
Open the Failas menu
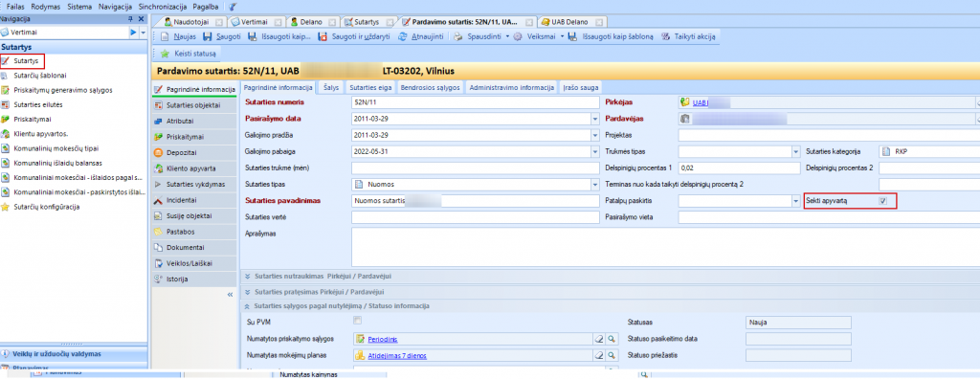[15, 7]
